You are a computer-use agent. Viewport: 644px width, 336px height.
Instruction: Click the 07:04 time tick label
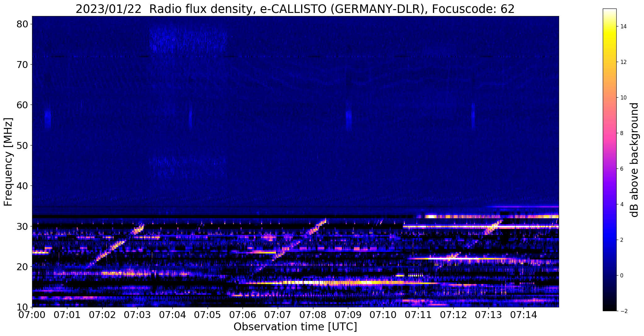(172, 314)
